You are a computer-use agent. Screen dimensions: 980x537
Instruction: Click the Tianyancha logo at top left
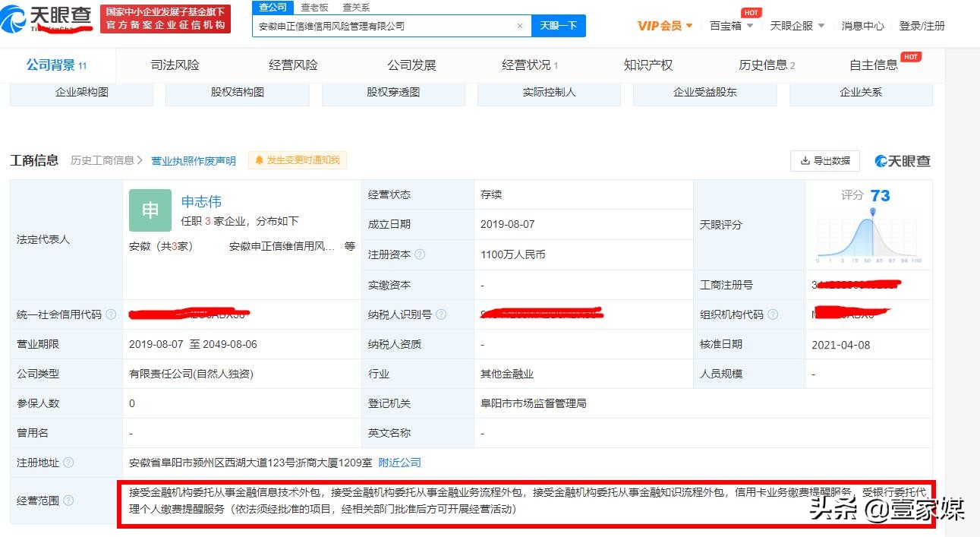coord(46,19)
